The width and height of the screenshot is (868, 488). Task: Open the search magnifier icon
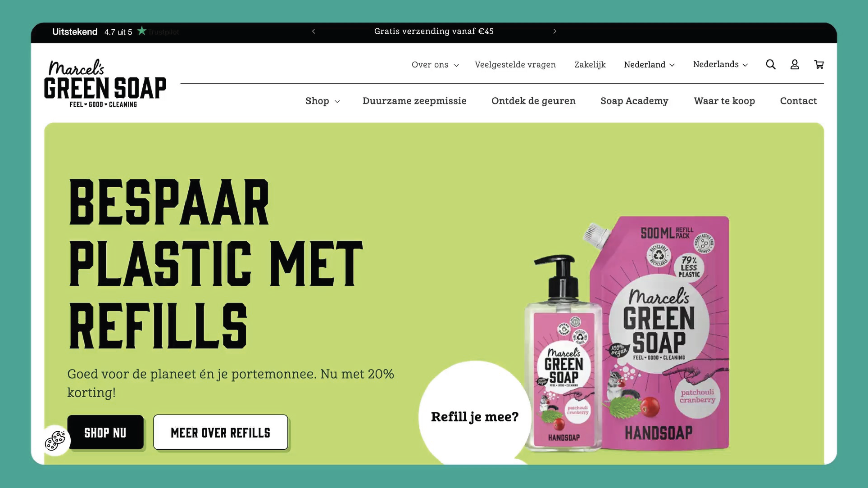(770, 64)
